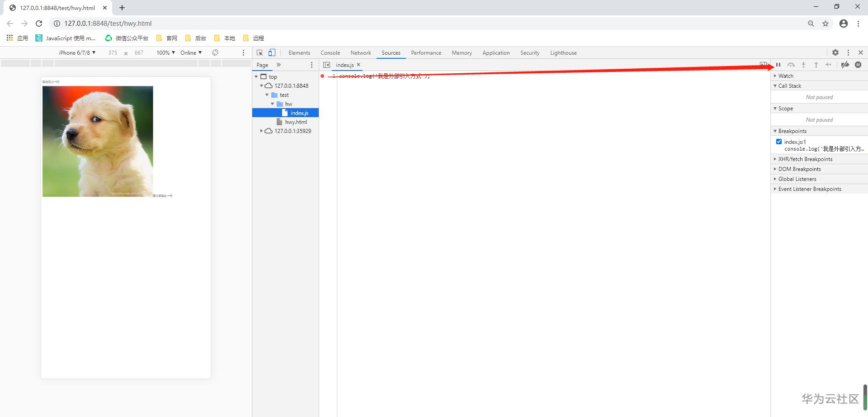Expand the Watch section
868x417 pixels.
(x=819, y=76)
